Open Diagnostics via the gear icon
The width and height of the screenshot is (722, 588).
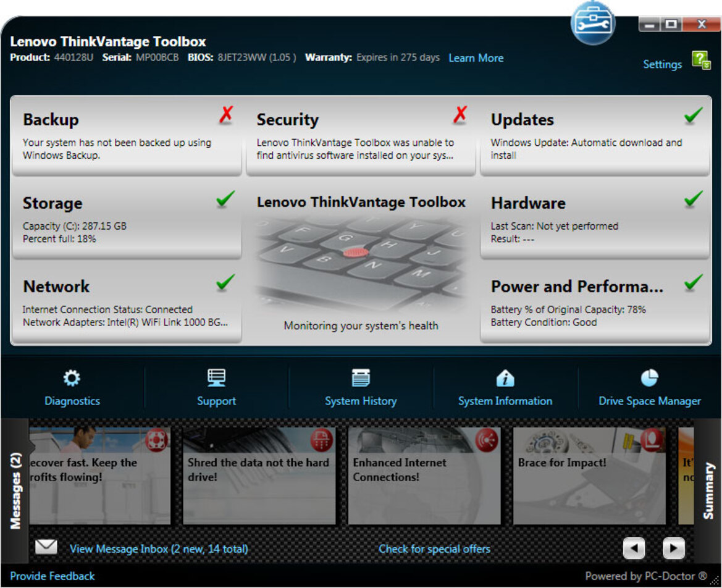[72, 378]
